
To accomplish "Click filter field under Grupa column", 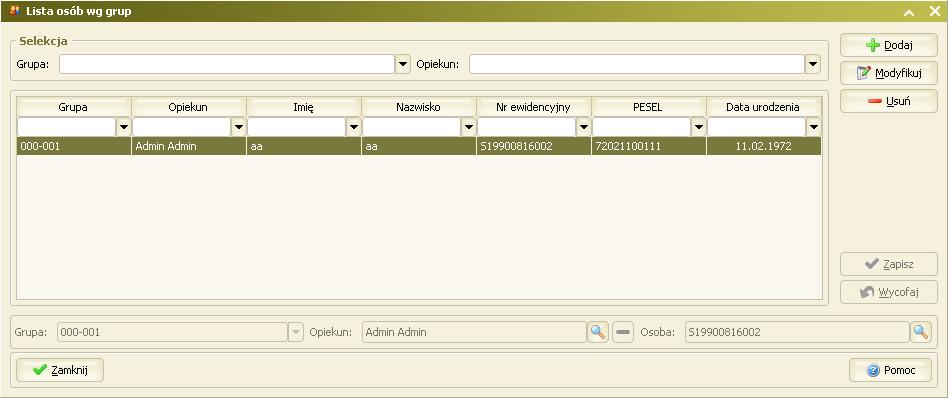I will [67, 127].
